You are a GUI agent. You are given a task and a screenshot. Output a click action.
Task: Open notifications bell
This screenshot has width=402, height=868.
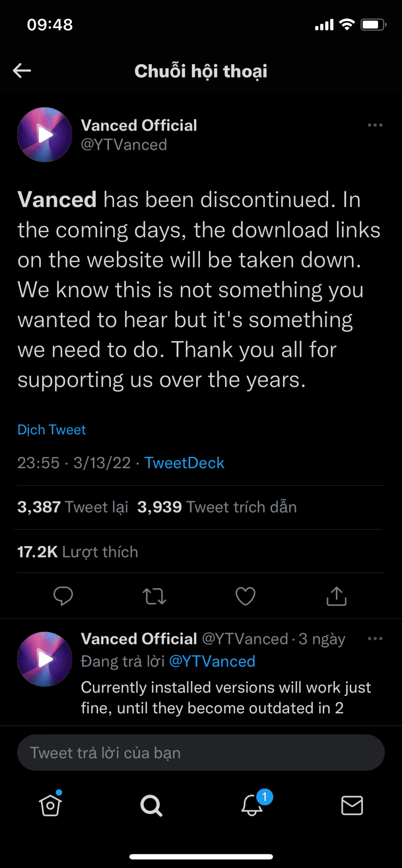click(x=252, y=805)
